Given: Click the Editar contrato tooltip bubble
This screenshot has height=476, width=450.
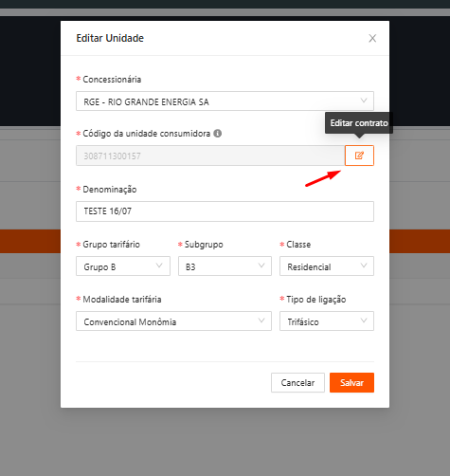Looking at the screenshot, I should [x=359, y=123].
